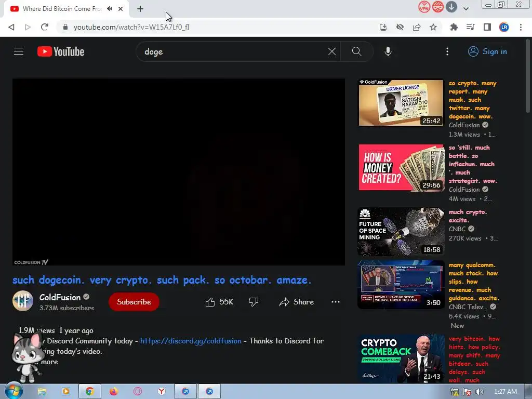
Task: Click the magnifying glass search button
Action: (356, 51)
